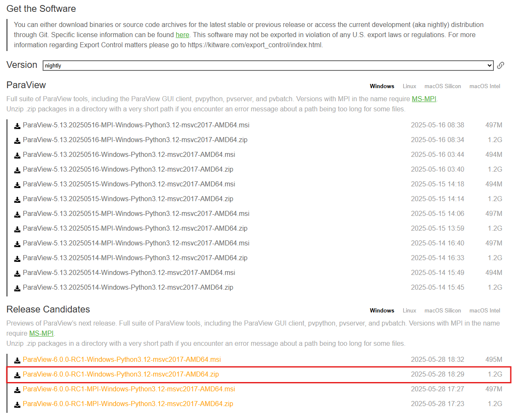
Task: Click the date 2025-05-15 14:18
Action: coord(437,184)
